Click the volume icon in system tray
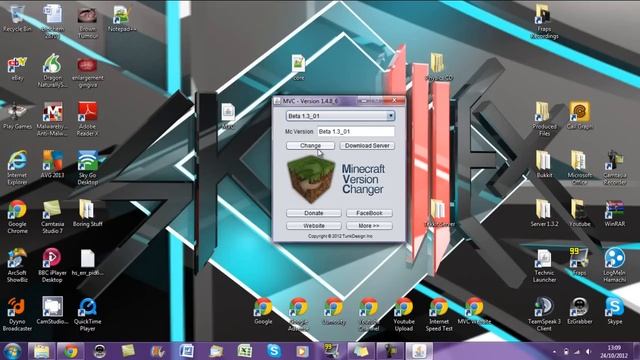 pos(588,351)
